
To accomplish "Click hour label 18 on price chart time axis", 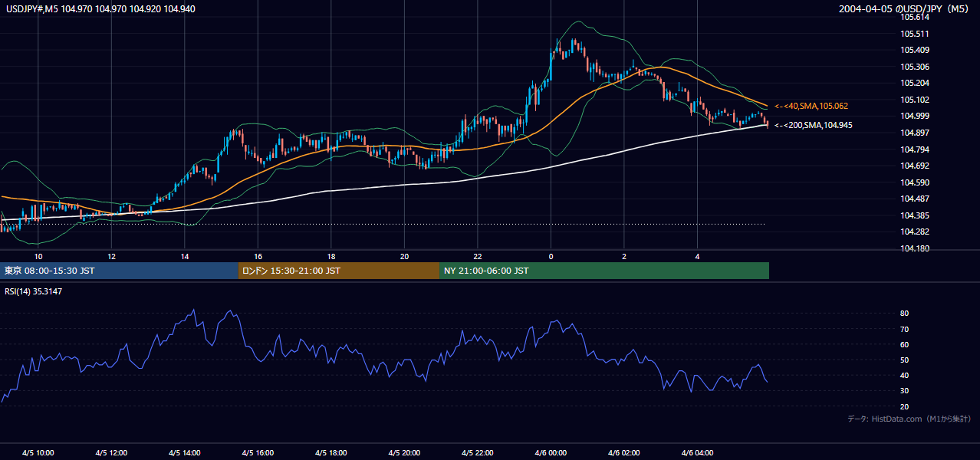I will pyautogui.click(x=331, y=256).
